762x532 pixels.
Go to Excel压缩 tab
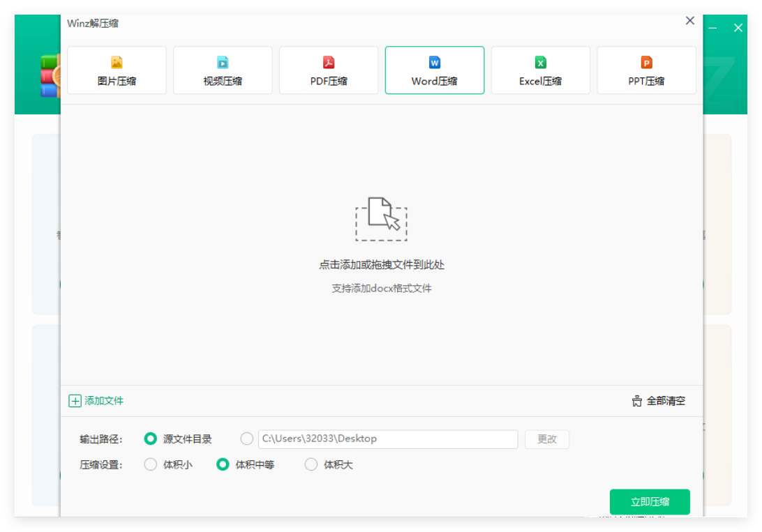(540, 70)
